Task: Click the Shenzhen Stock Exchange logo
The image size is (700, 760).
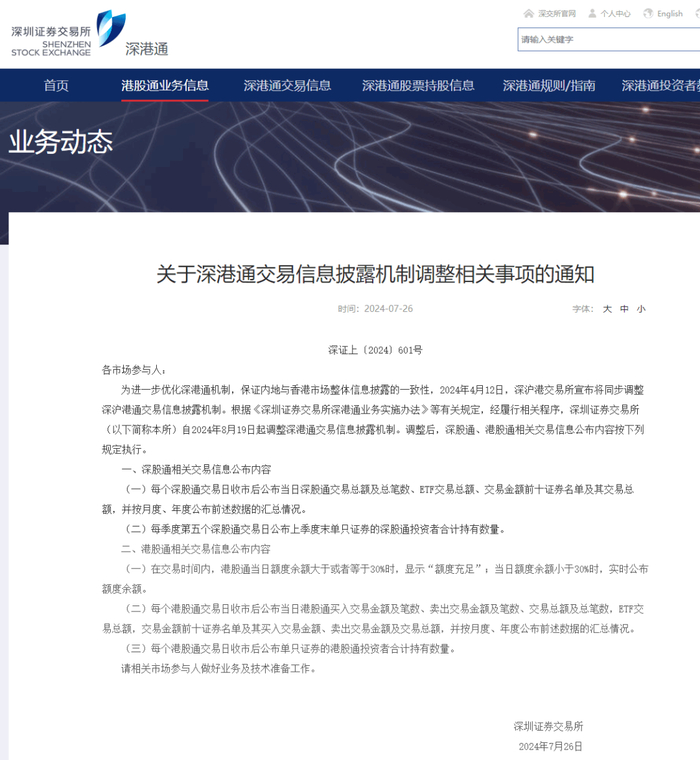Action: (68, 30)
